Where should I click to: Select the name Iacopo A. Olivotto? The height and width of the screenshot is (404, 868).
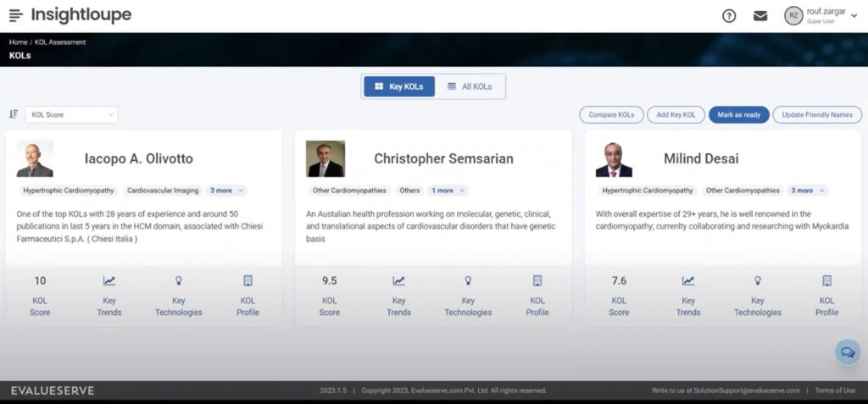139,159
